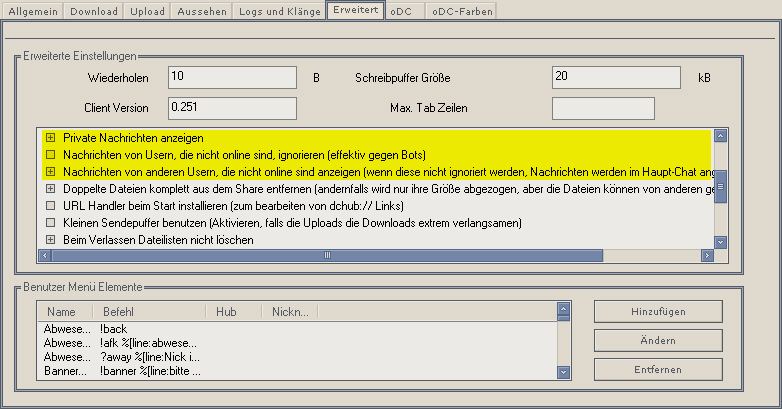The image size is (782, 409).
Task: Select the '?away %[line:Nick i...' row
Action: (297, 357)
